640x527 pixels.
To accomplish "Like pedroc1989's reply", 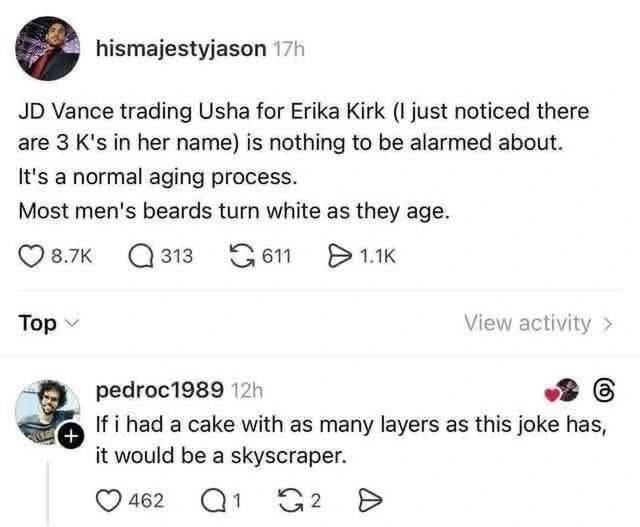I will [108, 500].
